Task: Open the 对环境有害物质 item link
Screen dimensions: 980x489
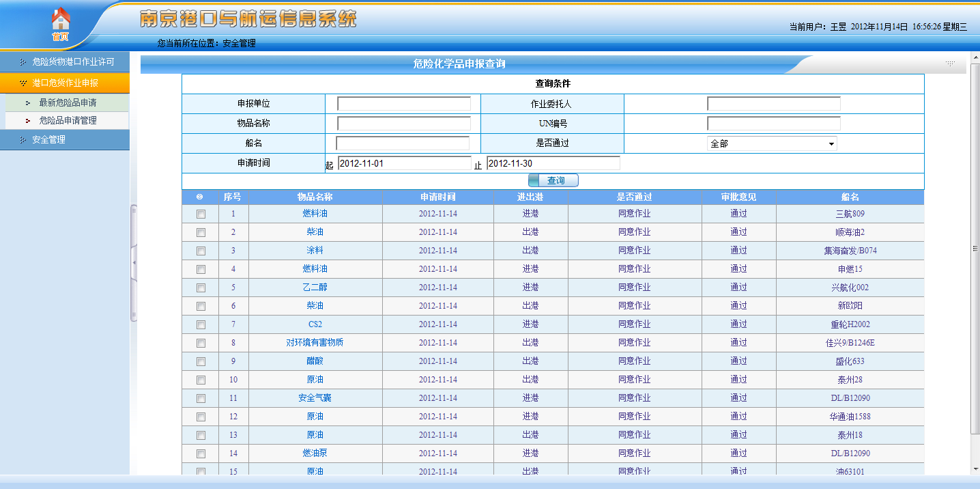Action: point(315,343)
